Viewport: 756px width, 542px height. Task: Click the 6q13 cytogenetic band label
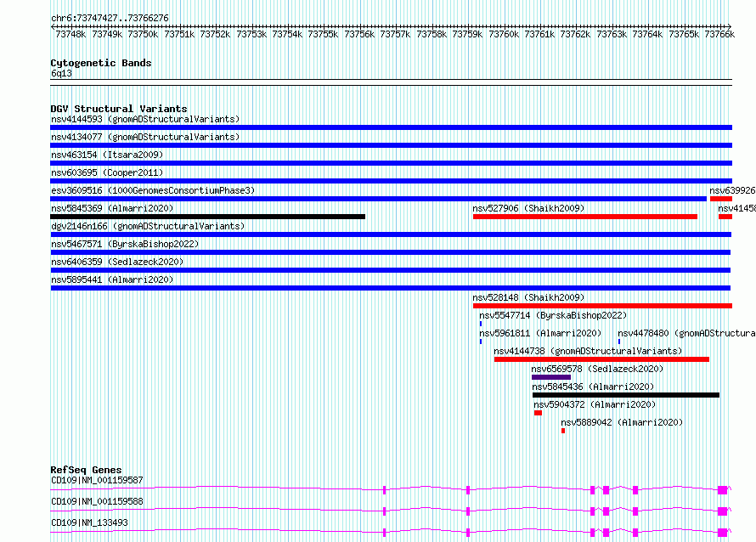tap(61, 73)
